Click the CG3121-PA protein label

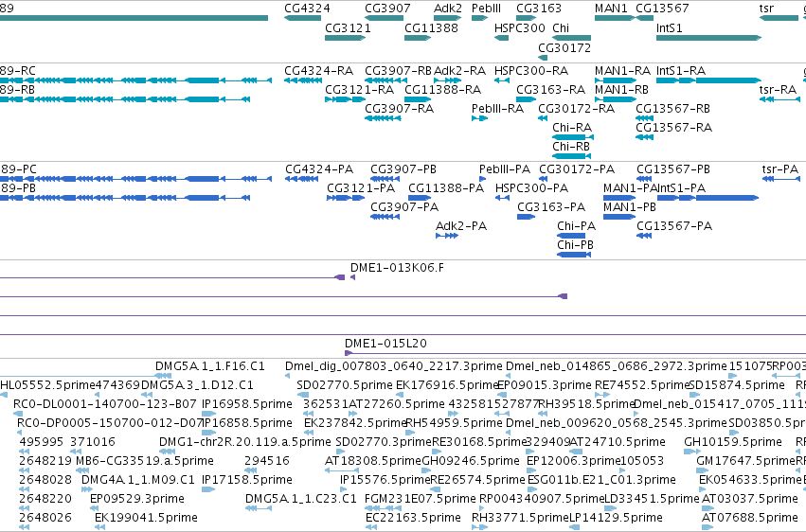(361, 188)
